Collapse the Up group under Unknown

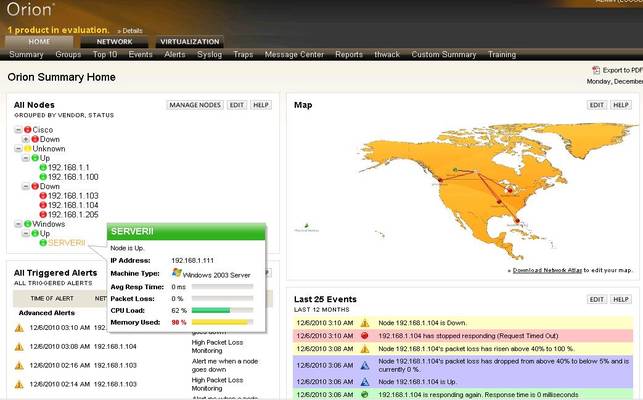tap(25, 158)
